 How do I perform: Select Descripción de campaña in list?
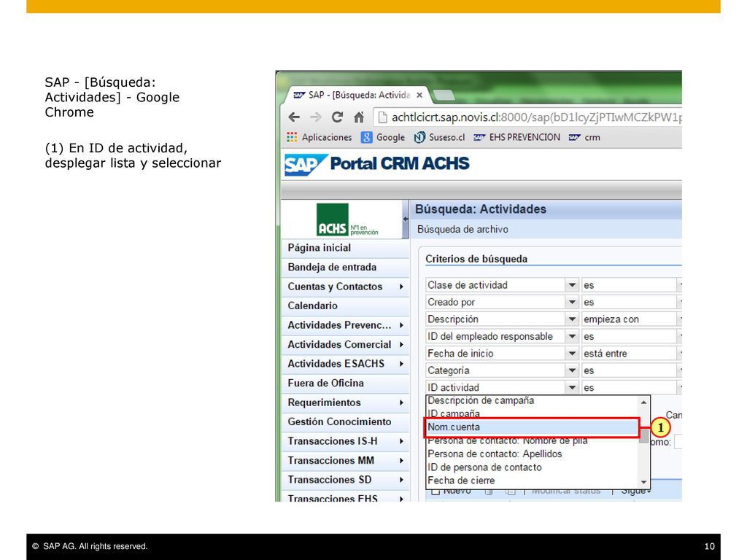tap(532, 400)
